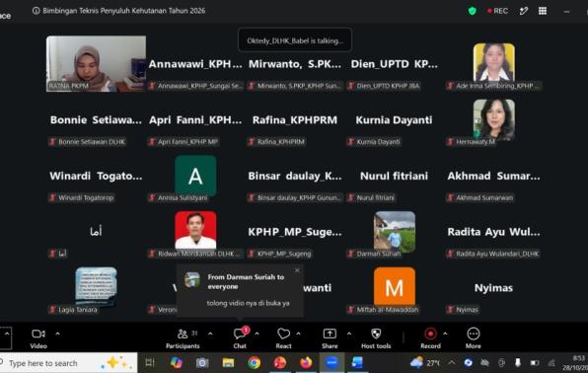Image resolution: width=588 pixels, height=373 pixels.
Task: Expand the React options arrow
Action: click(x=298, y=334)
